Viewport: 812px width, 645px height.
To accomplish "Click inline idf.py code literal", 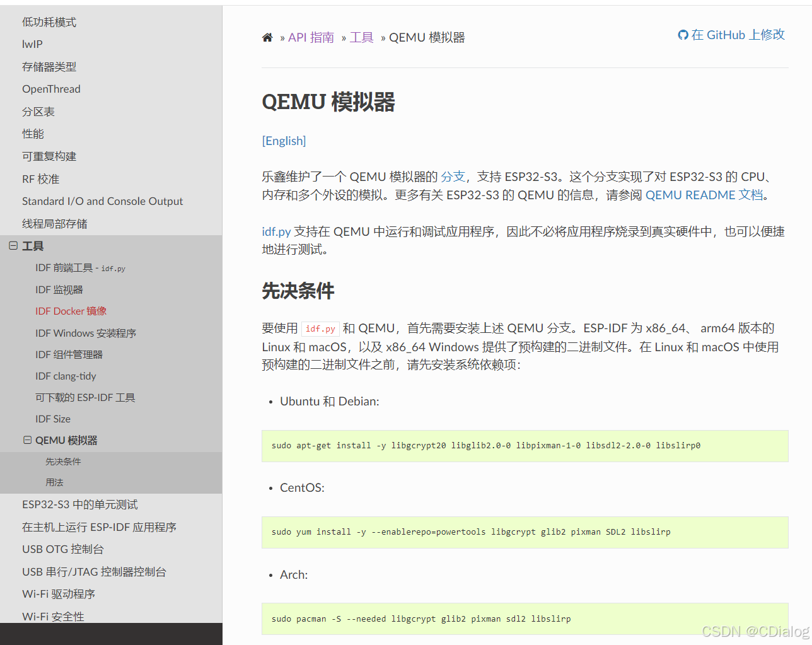I will [x=320, y=328].
